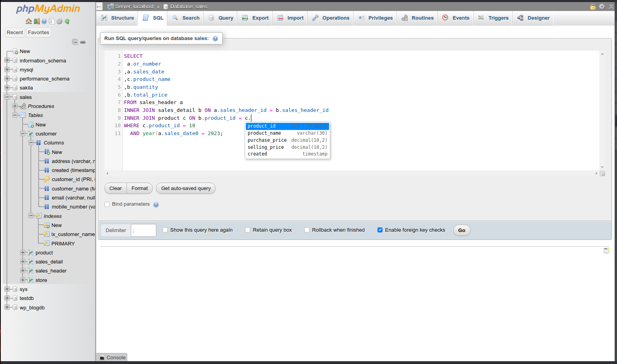Click the bookmark note icon below the query box
Screen dimensions: 617x364
tap(606, 250)
